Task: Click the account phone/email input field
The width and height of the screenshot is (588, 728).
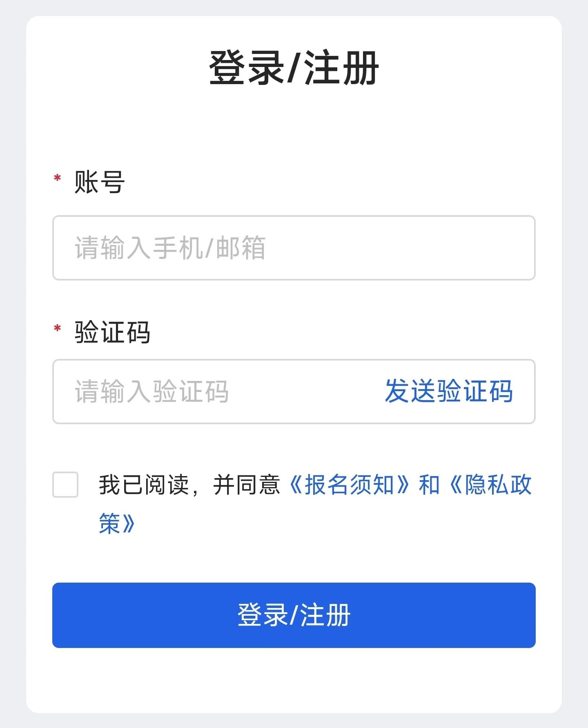Action: (367, 248)
